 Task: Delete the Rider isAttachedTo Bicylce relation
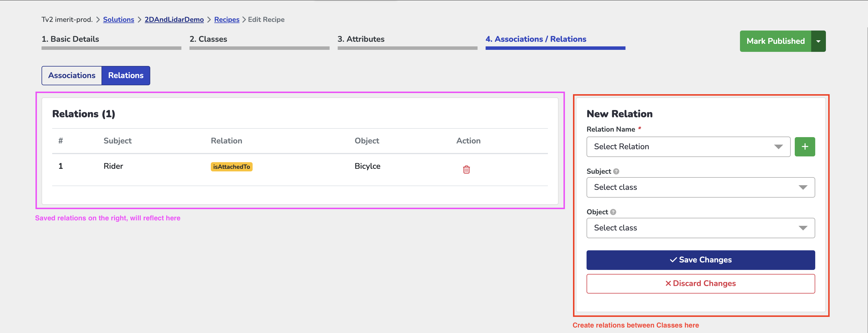pyautogui.click(x=466, y=169)
